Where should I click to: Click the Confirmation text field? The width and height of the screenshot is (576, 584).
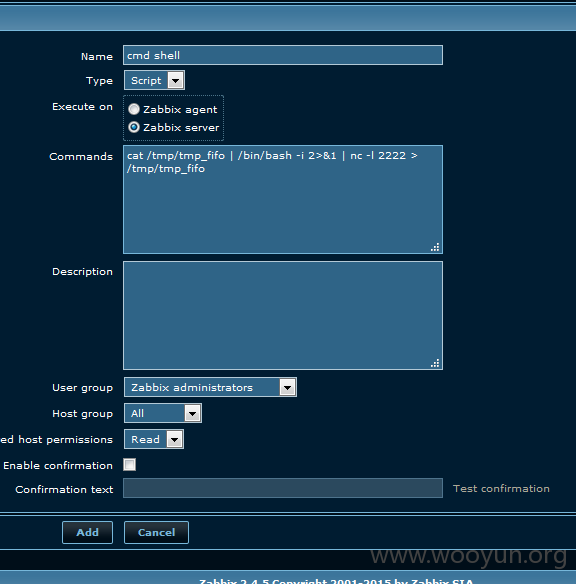pyautogui.click(x=283, y=488)
